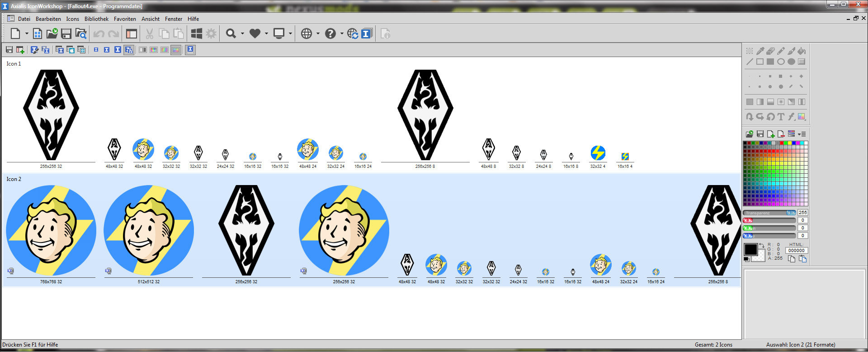
Task: Select the 512x512 32 Vault Boy thumbnail
Action: click(x=149, y=230)
